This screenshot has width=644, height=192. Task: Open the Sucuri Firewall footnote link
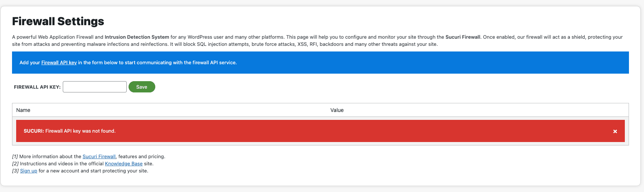[99, 157]
